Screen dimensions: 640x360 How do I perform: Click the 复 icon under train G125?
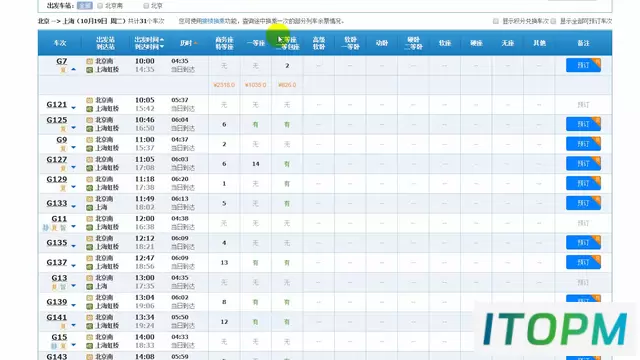[x=63, y=129]
